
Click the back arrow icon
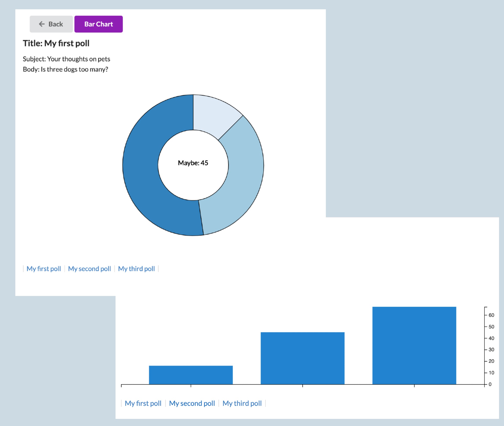coord(42,24)
